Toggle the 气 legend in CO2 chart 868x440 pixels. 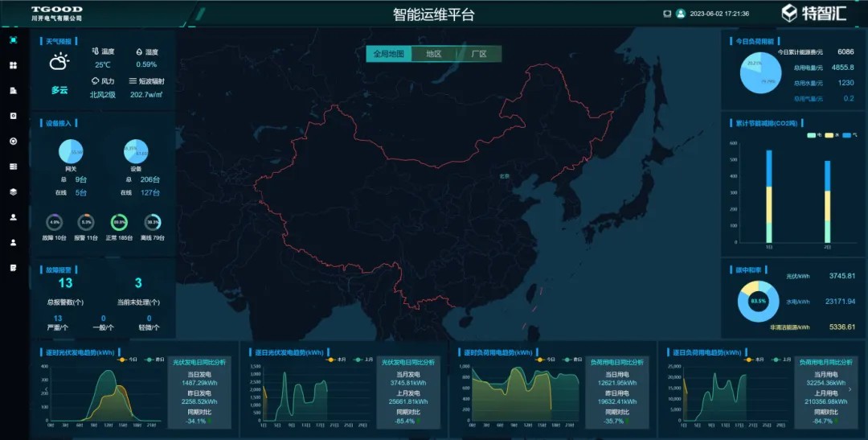(x=850, y=135)
